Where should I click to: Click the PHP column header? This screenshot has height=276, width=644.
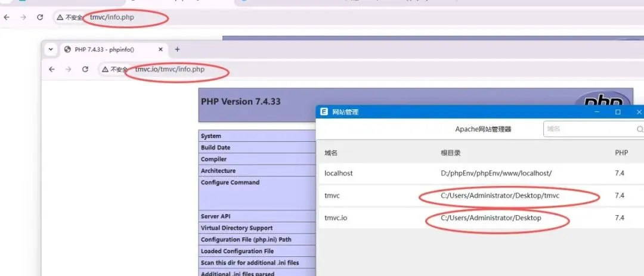tap(621, 153)
